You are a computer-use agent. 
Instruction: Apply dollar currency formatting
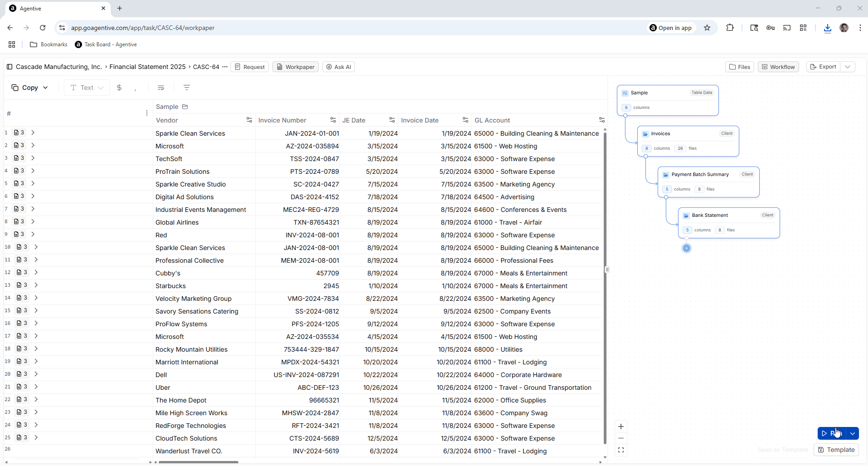click(119, 88)
